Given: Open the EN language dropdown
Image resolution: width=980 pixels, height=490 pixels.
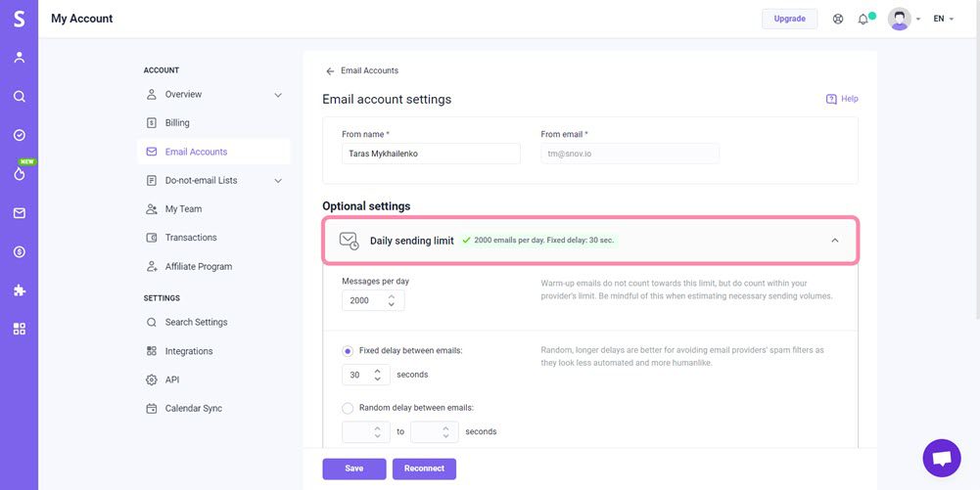Looking at the screenshot, I should pos(943,19).
